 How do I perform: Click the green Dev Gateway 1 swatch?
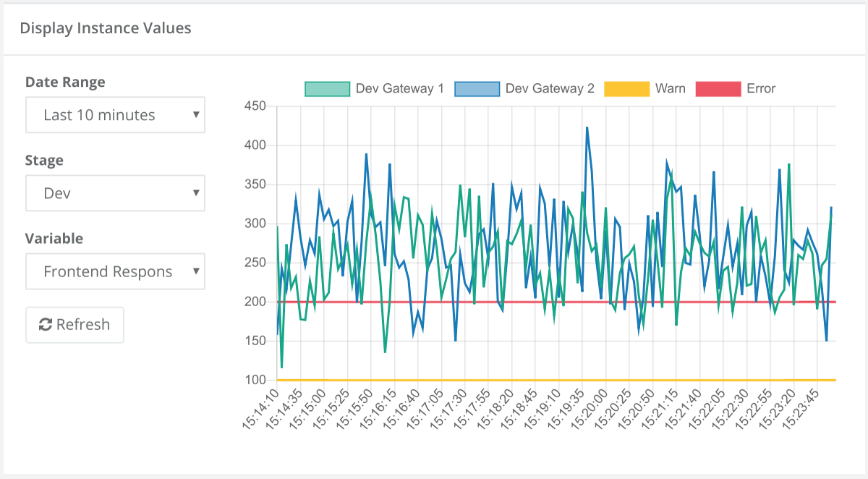327,89
